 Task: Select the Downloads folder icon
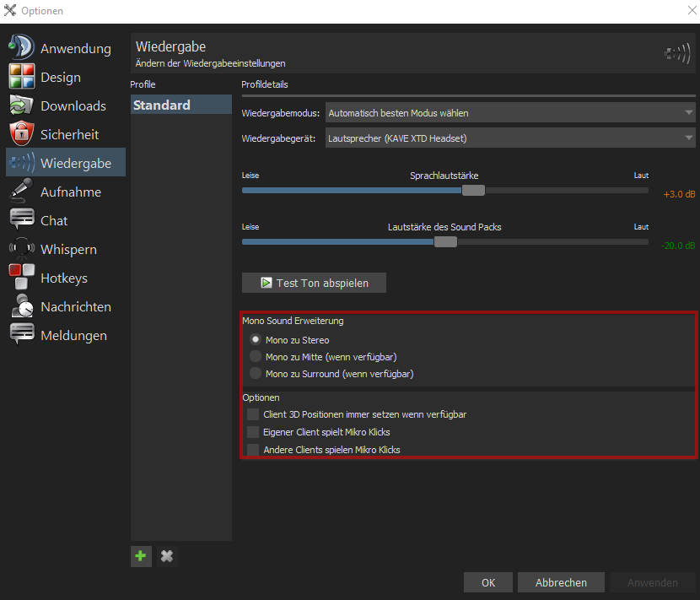(21, 105)
